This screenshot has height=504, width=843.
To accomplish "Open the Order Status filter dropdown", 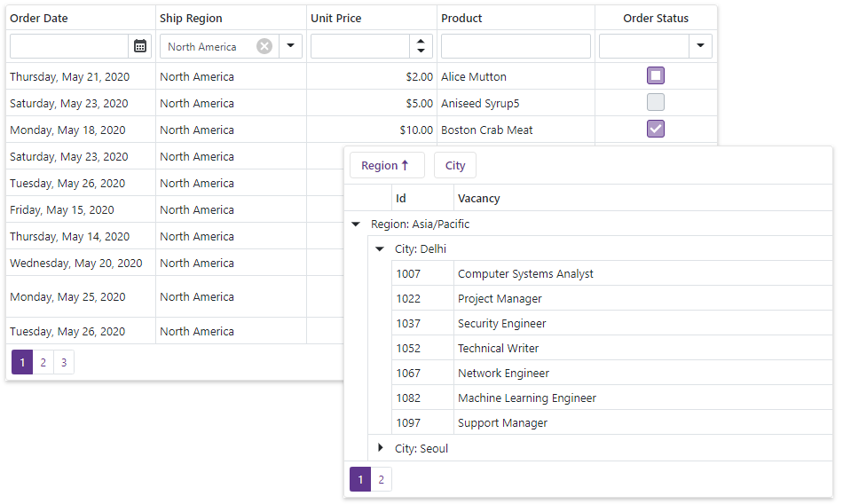I will click(x=700, y=46).
